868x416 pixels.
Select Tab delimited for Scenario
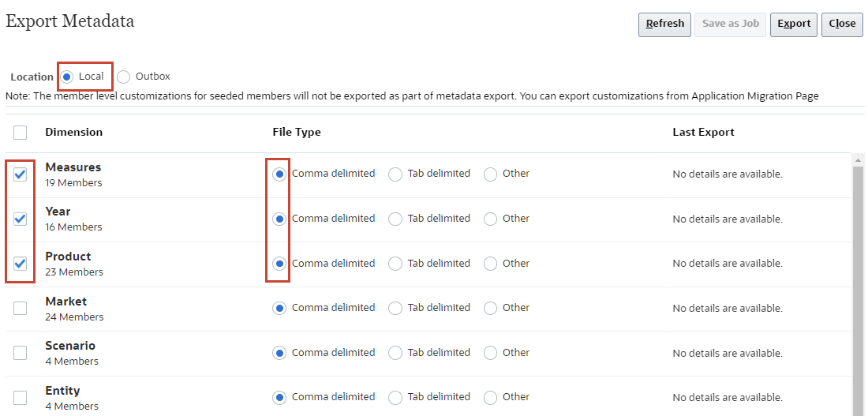[395, 353]
